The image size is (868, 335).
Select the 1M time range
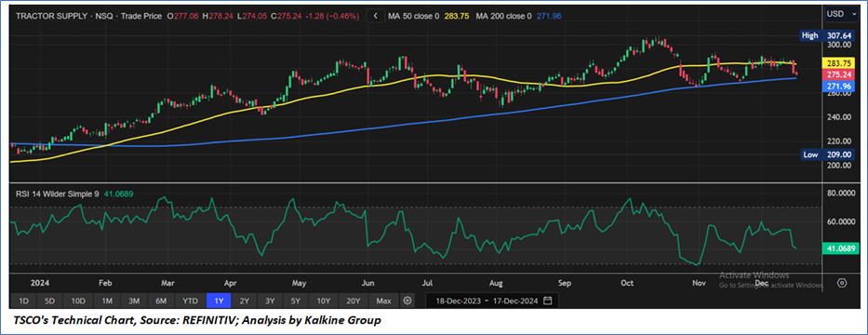click(x=107, y=301)
